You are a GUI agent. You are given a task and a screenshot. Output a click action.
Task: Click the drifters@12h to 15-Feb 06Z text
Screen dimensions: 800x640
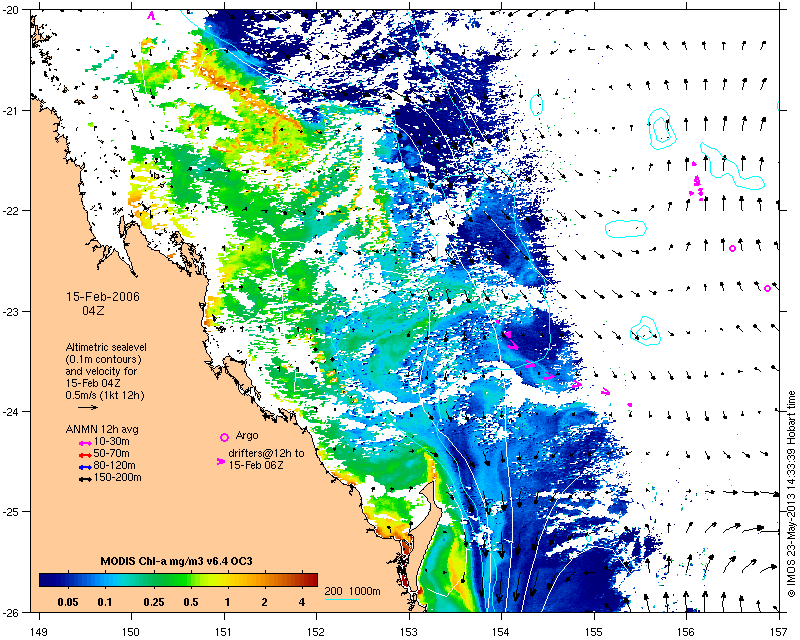pyautogui.click(x=266, y=459)
